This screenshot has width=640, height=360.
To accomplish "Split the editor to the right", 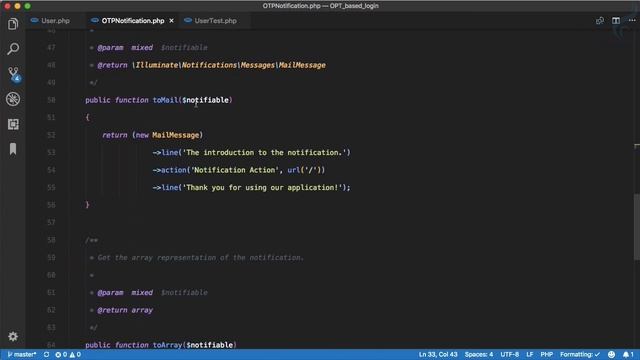I will [616, 20].
